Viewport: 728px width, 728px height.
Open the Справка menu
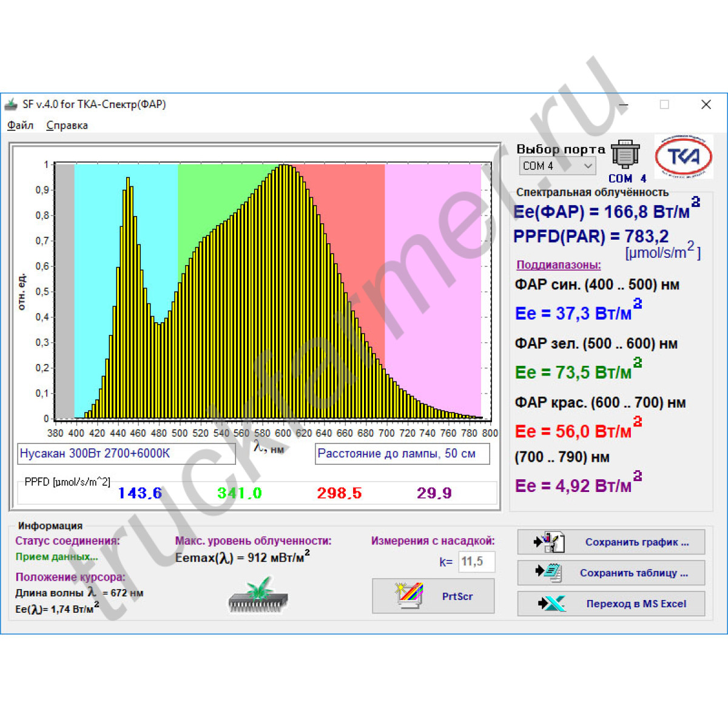click(x=67, y=126)
